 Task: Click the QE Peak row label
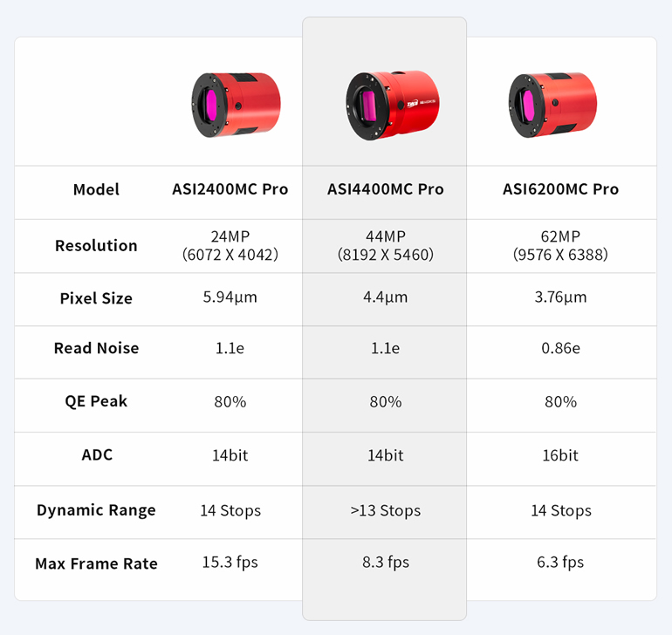tap(96, 401)
